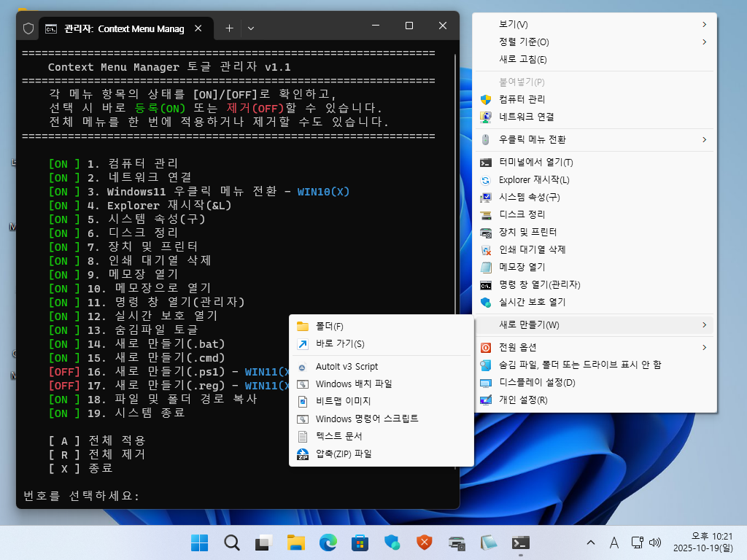Click the shield icon beside 컴퓨터 관리
This screenshot has height=560, width=747.
(485, 99)
